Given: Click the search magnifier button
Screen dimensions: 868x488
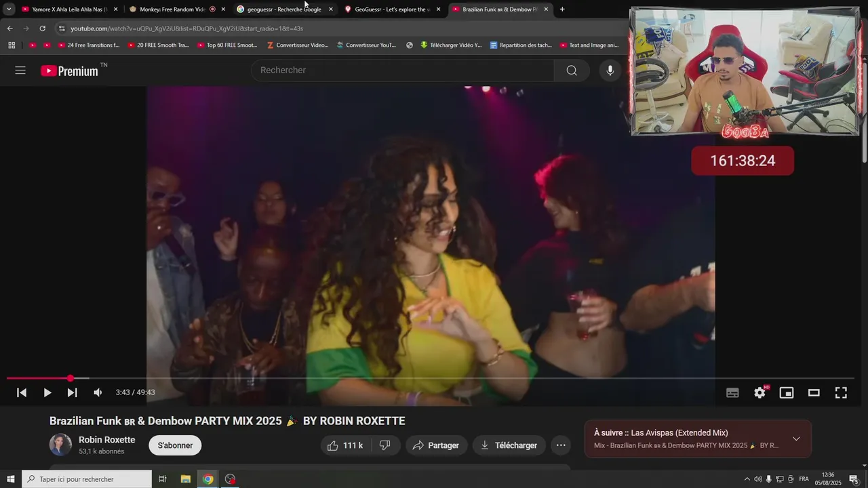Looking at the screenshot, I should [572, 70].
